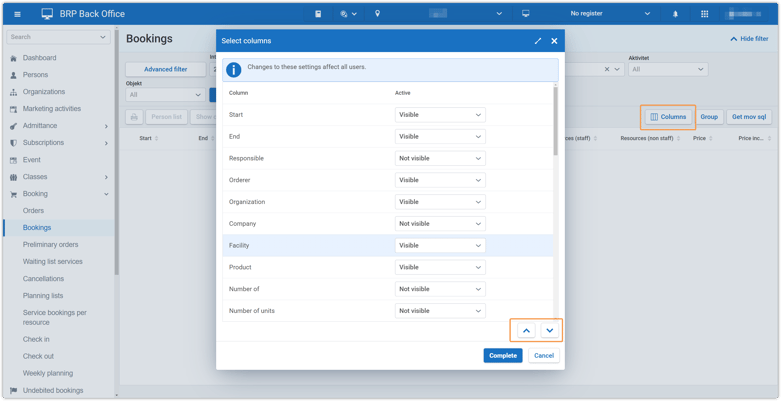Screen dimensions: 781x401
Task: Open Orders in sidebar
Action: [33, 211]
